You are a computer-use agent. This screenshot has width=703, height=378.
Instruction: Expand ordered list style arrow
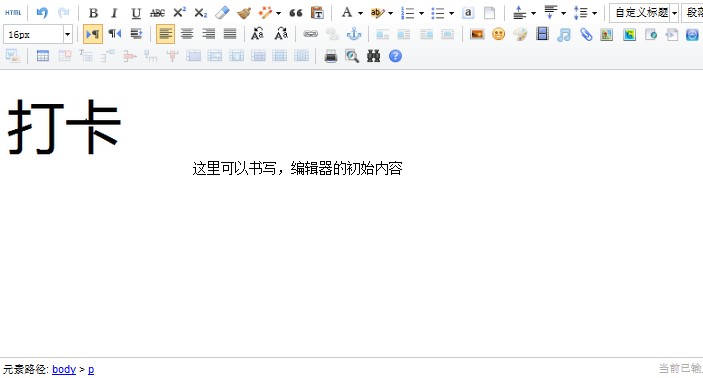click(x=421, y=13)
